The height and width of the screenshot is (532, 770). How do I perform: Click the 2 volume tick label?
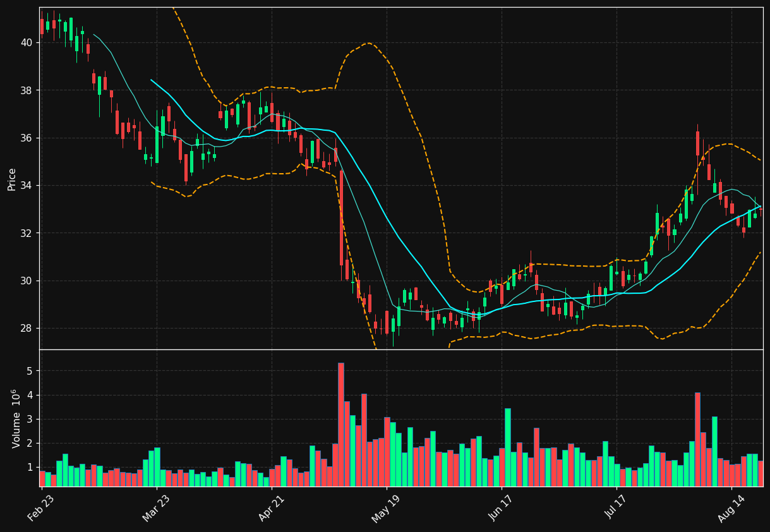tap(29, 444)
